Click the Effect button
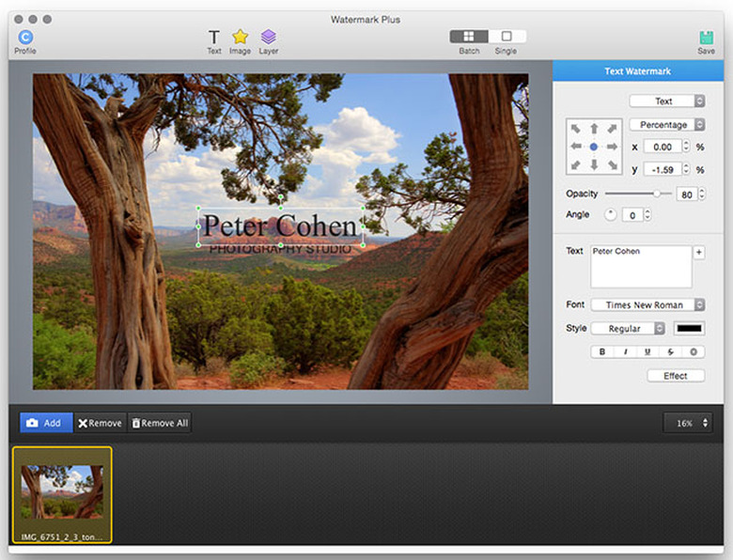Viewport: 733px width, 560px height. coord(676,376)
